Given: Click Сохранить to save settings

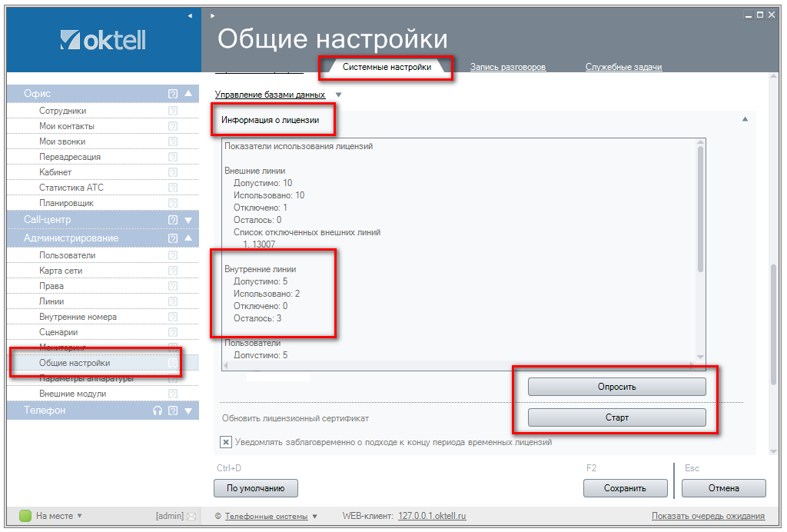Looking at the screenshot, I should point(625,488).
